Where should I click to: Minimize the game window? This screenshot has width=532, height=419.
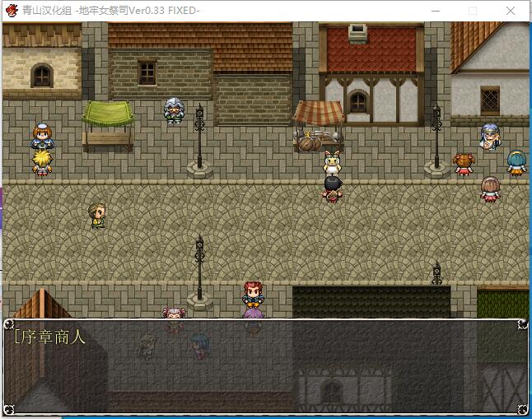pyautogui.click(x=434, y=11)
